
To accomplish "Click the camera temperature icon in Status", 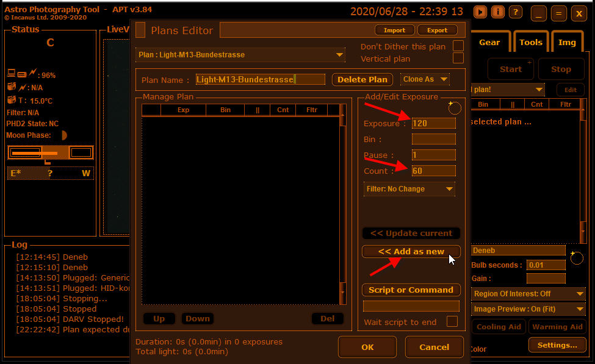I will tap(12, 101).
